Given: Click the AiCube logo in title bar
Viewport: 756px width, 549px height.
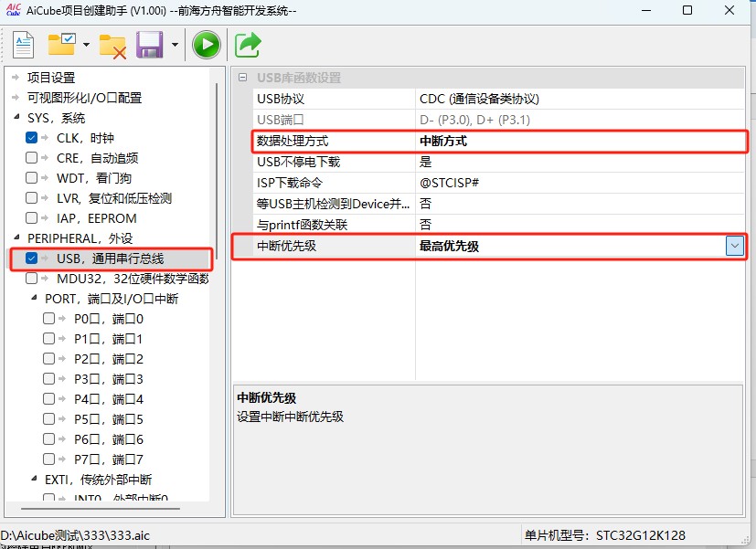Looking at the screenshot, I should pos(13,10).
